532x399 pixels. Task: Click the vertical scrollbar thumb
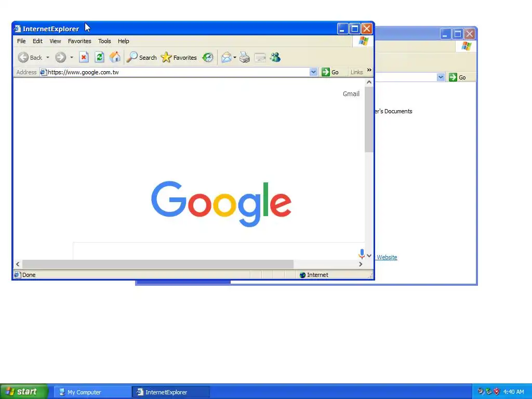coord(369,119)
